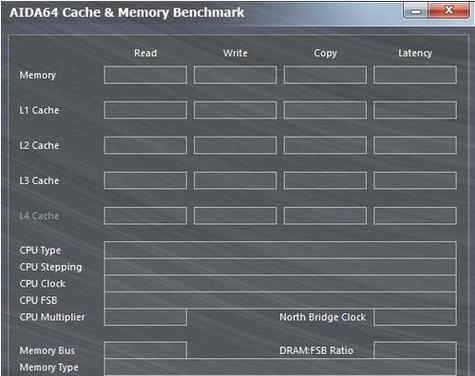Click the L3 Cache Copy field

tap(325, 181)
